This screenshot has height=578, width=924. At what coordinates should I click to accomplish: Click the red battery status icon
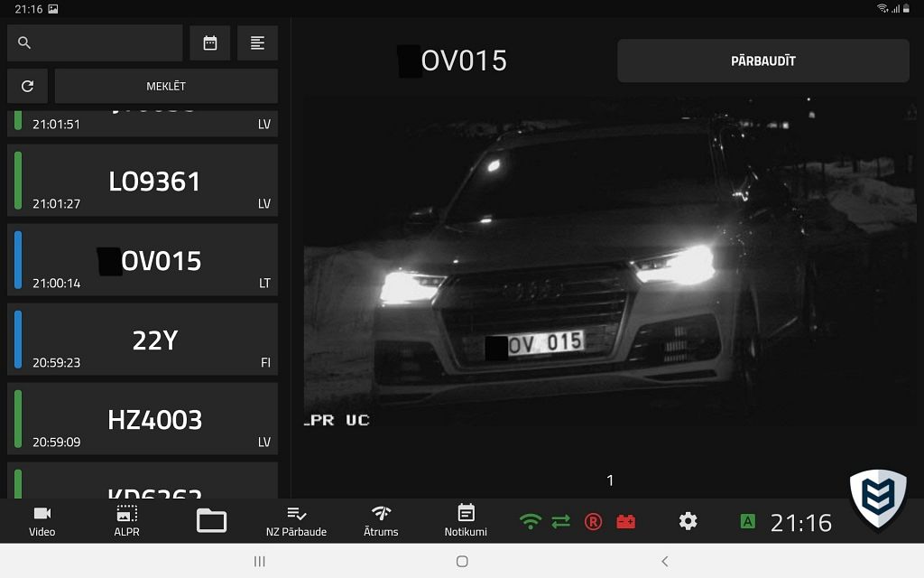(x=626, y=521)
